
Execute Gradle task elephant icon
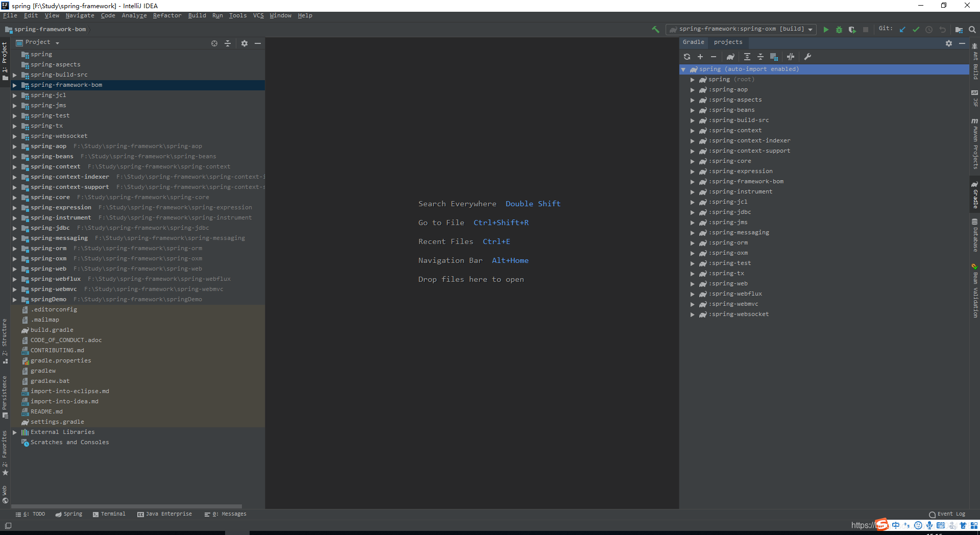click(730, 57)
